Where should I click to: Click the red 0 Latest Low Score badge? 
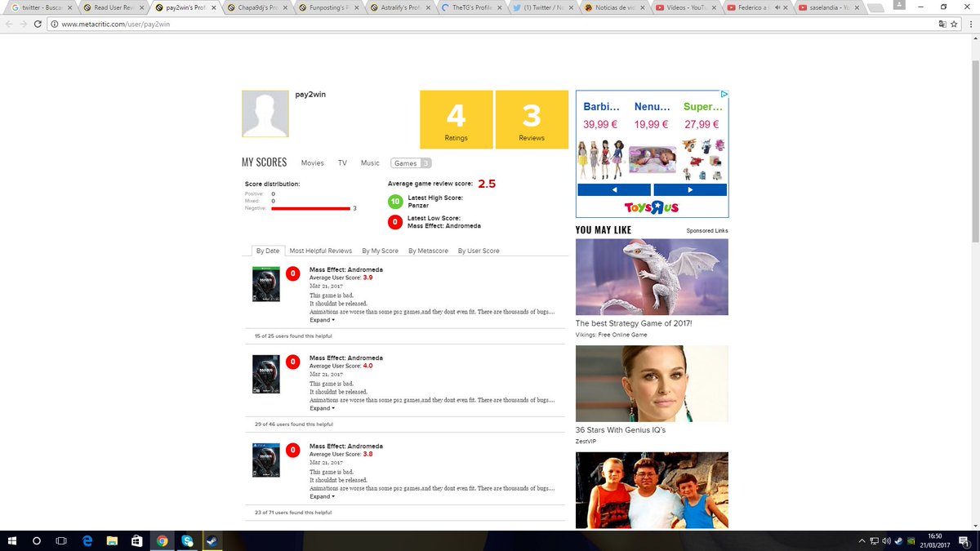[394, 222]
